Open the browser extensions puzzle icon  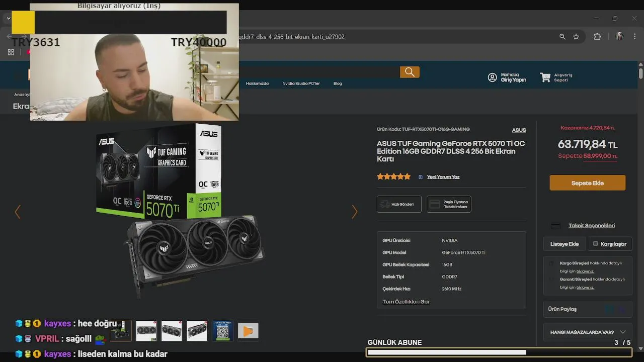tap(598, 37)
